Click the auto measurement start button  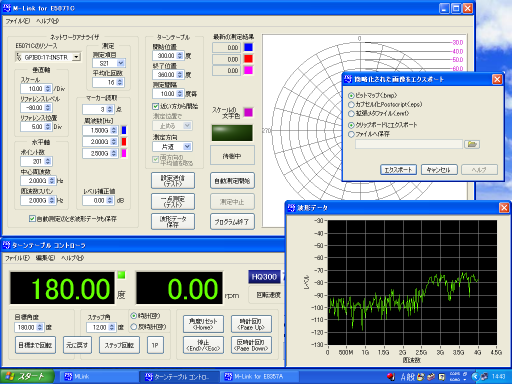pos(232,181)
